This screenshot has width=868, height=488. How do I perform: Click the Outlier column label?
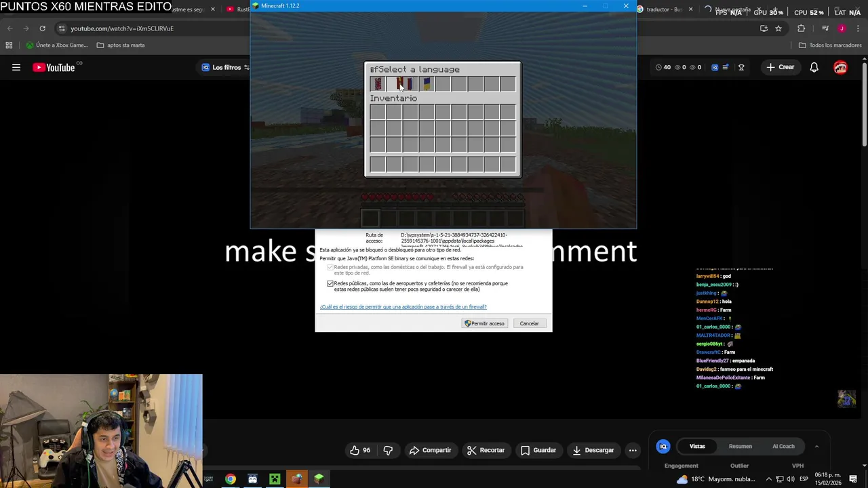[x=739, y=466]
